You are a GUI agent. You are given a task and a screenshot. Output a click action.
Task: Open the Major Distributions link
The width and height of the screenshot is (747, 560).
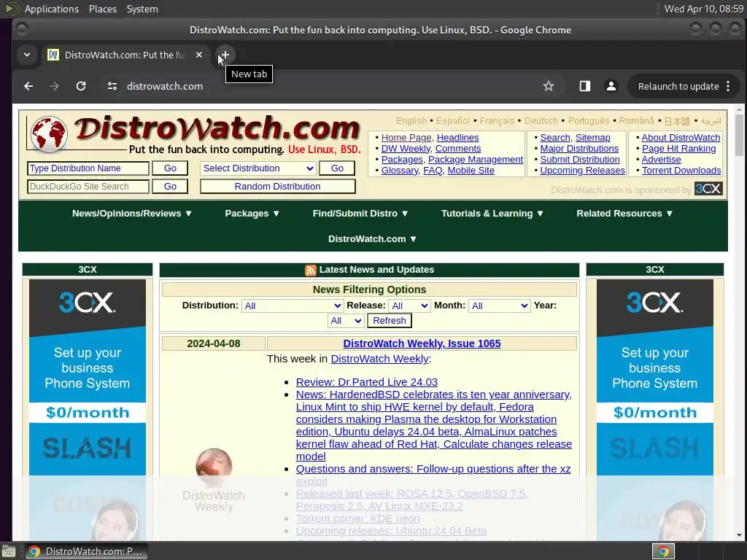click(x=579, y=149)
